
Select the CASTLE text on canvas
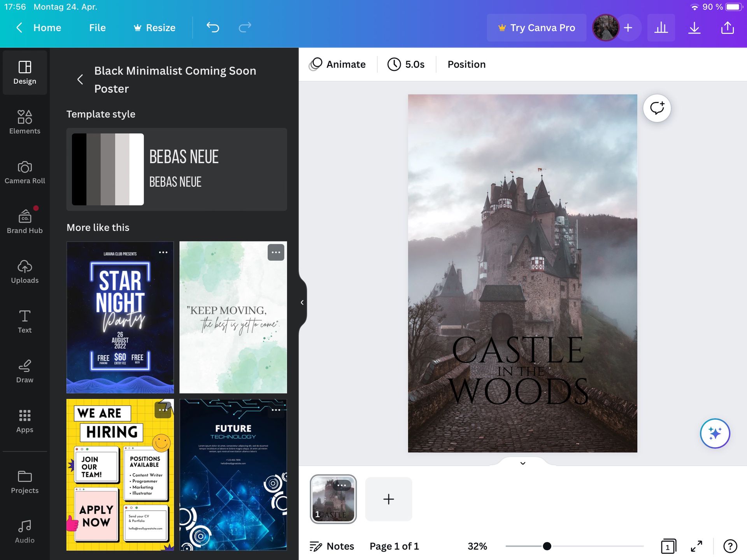pyautogui.click(x=518, y=349)
